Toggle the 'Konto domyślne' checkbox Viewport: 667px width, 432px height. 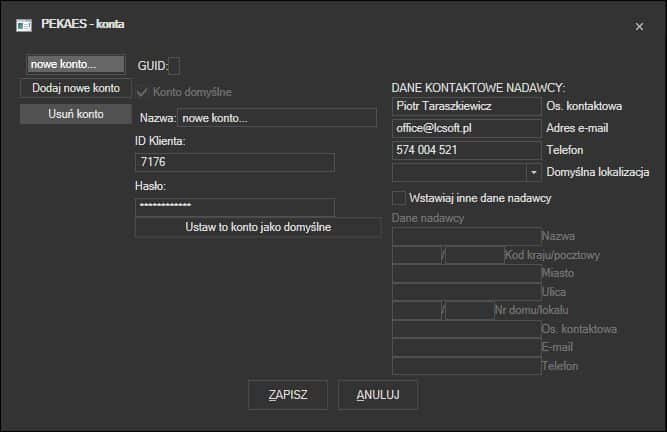[142, 92]
